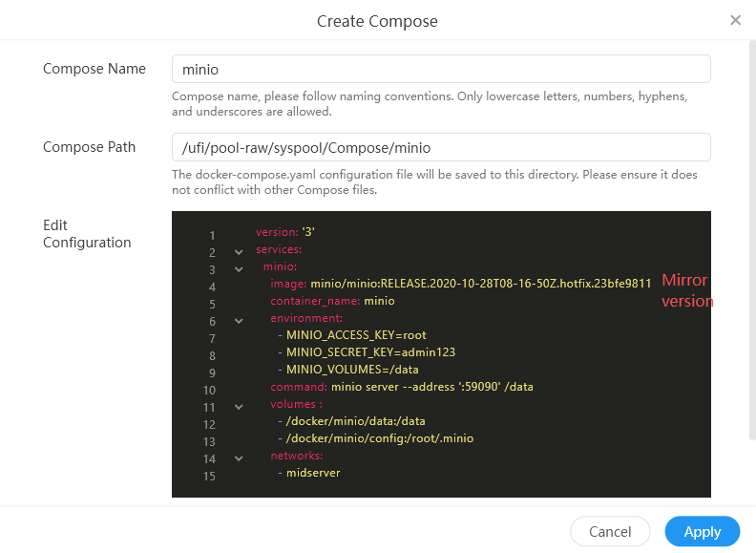Click the Cancel button

click(610, 531)
